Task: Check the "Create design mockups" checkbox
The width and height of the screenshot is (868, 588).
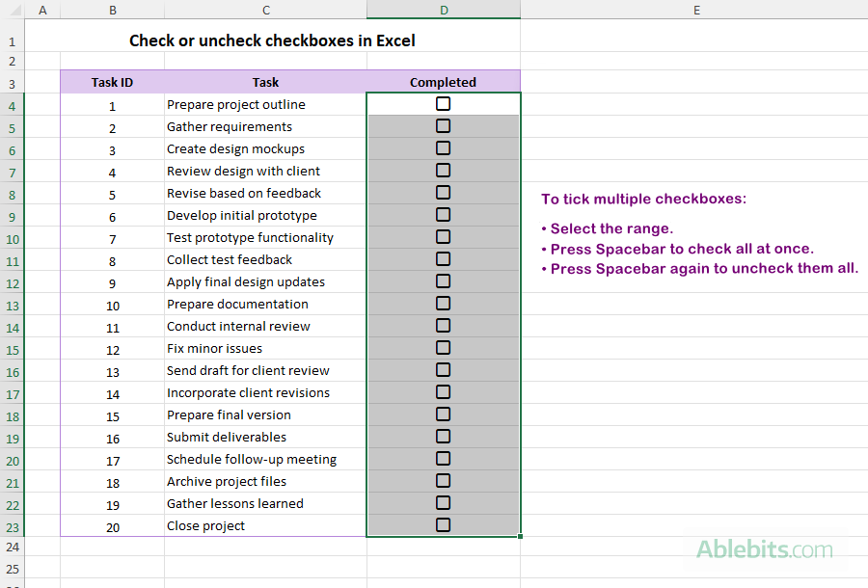Action: click(443, 147)
